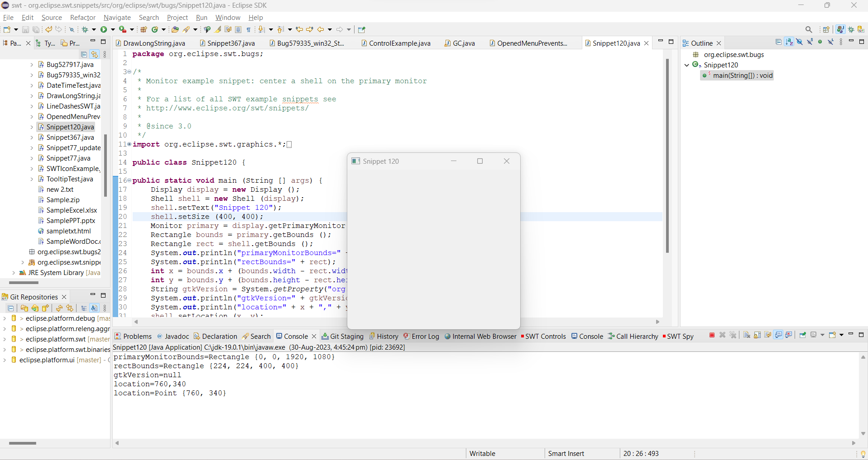The width and height of the screenshot is (868, 460).
Task: Toggle Hide Static Members in the Outline
Action: coord(810,42)
